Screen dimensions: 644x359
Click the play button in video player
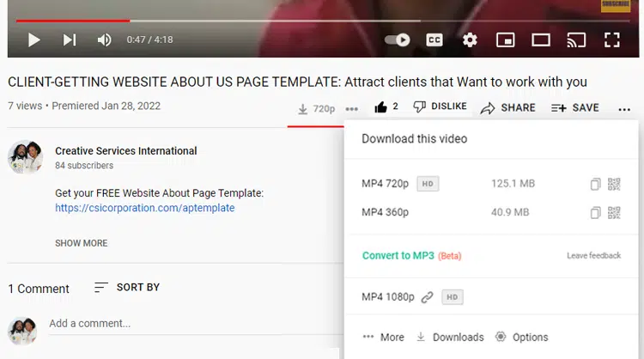pyautogui.click(x=34, y=40)
